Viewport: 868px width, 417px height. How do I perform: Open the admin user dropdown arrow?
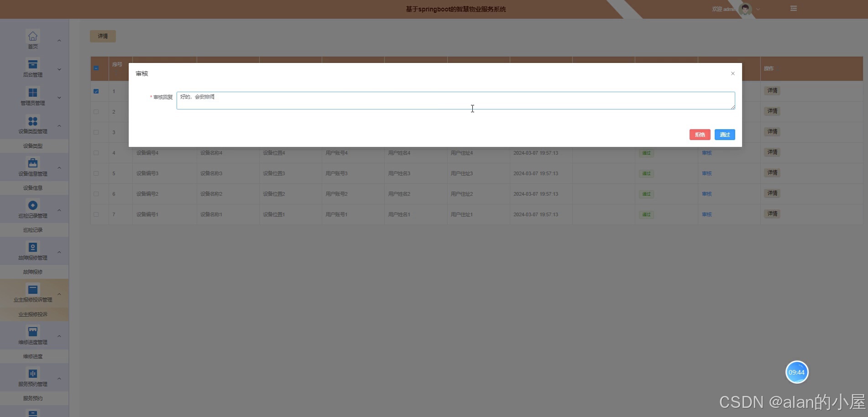pos(758,9)
